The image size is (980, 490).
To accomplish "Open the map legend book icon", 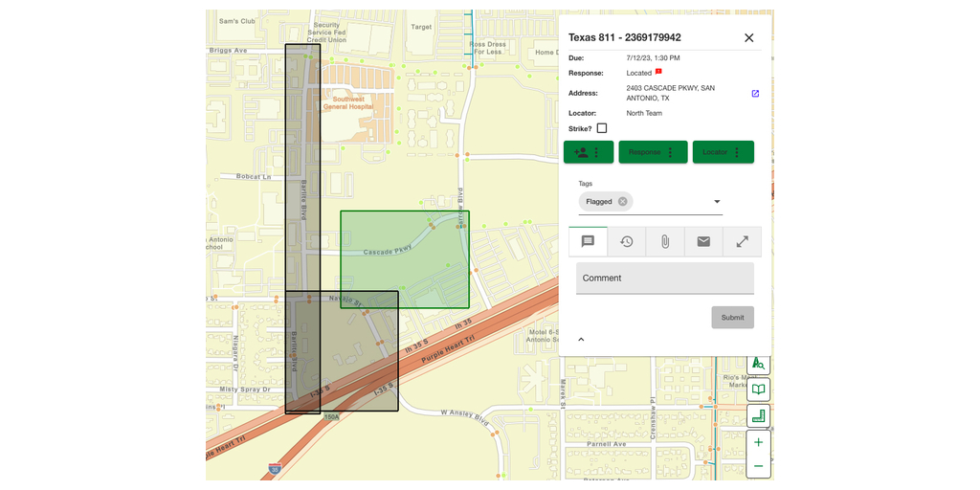I will tap(758, 390).
